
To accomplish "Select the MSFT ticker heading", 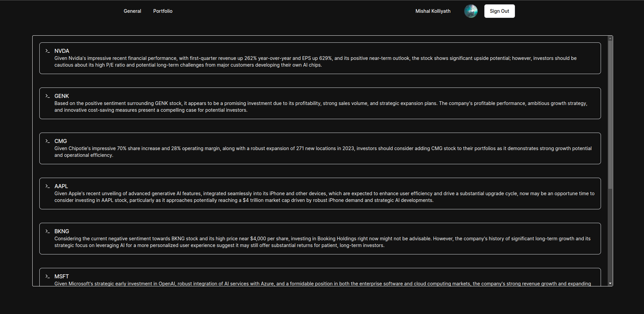I will click(x=62, y=276).
